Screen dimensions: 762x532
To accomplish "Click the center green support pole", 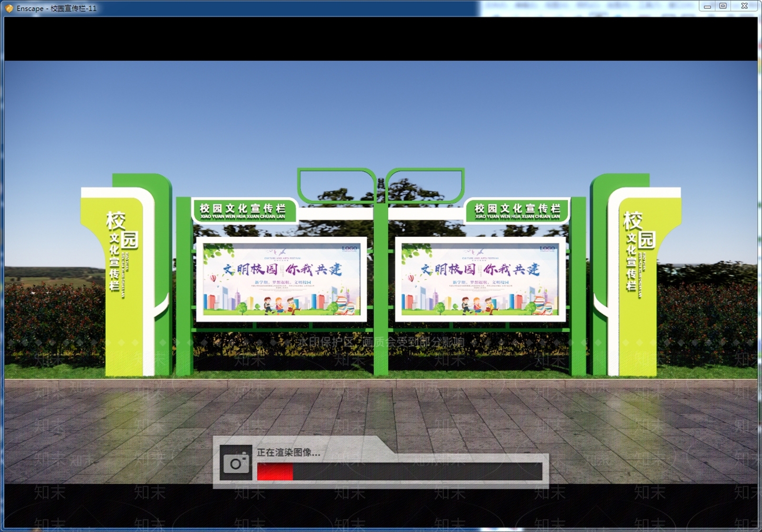I will 381,286.
